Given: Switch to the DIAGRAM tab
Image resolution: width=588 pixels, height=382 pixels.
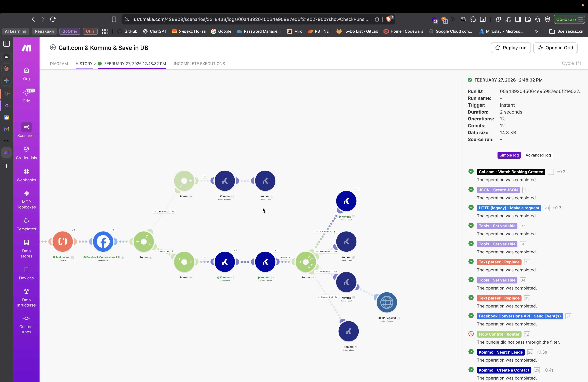Looking at the screenshot, I should tap(59, 64).
